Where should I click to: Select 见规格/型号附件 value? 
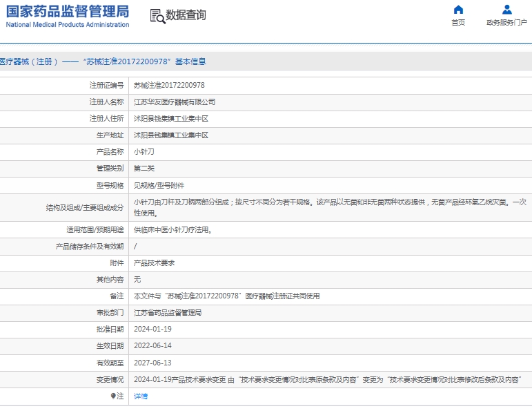pos(159,185)
